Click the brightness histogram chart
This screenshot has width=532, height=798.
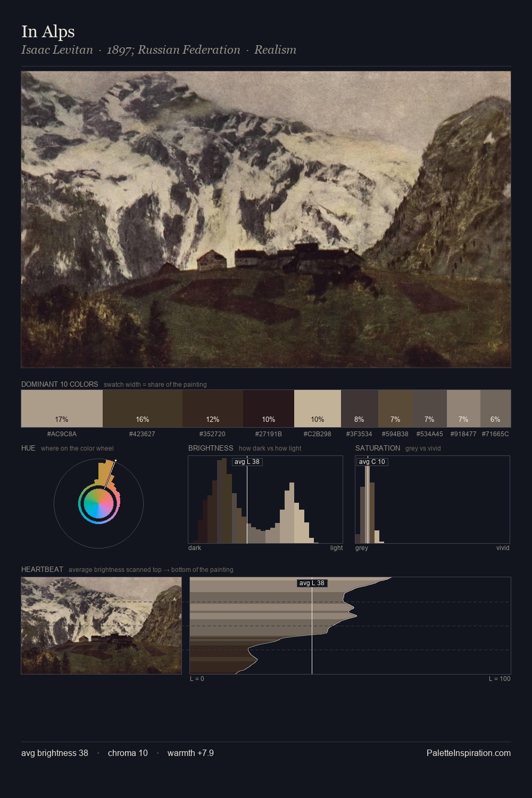click(x=265, y=500)
